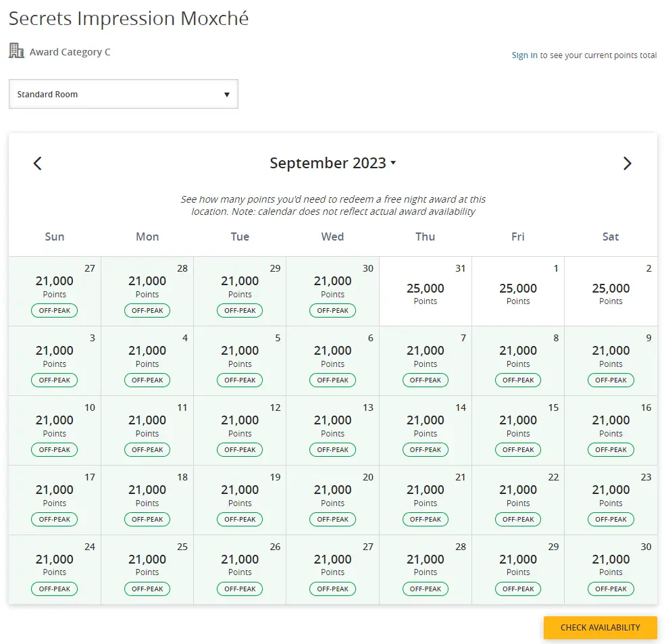Select August 27 off-peak date
The image size is (664, 644).
pos(55,291)
